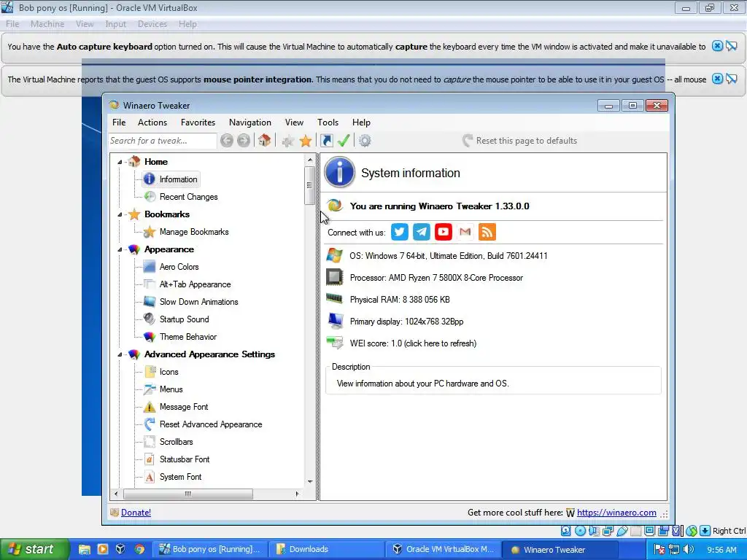The height and width of the screenshot is (560, 747).
Task: Open the Gmail contact icon
Action: click(x=465, y=232)
